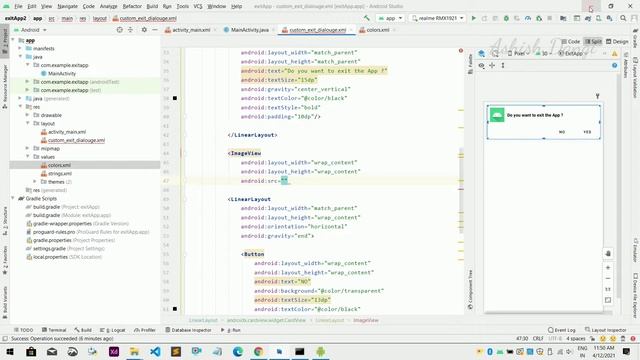Open the Logcat tool window

click(x=113, y=330)
